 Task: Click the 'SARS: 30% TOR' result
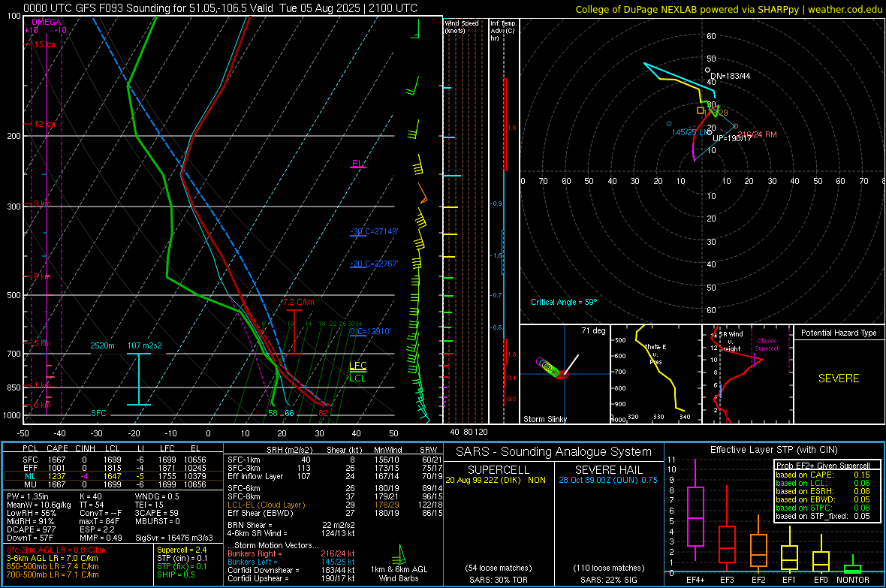tap(499, 580)
